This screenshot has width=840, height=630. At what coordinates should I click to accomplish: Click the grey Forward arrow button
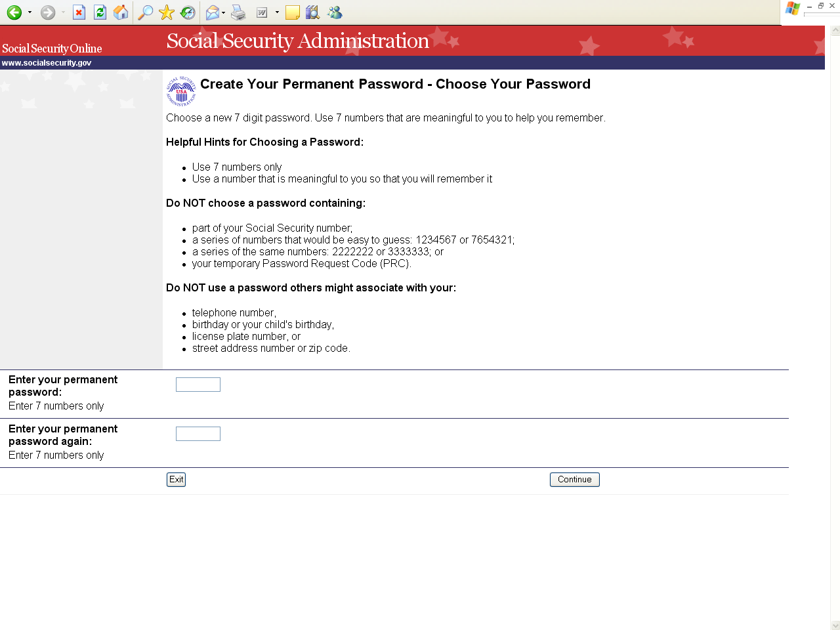click(x=47, y=12)
